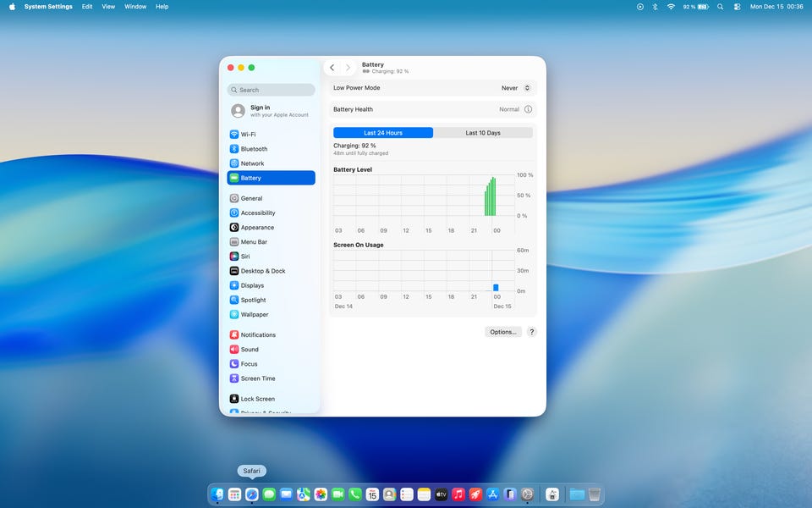Click the Options... button
The height and width of the screenshot is (508, 812).
point(502,332)
